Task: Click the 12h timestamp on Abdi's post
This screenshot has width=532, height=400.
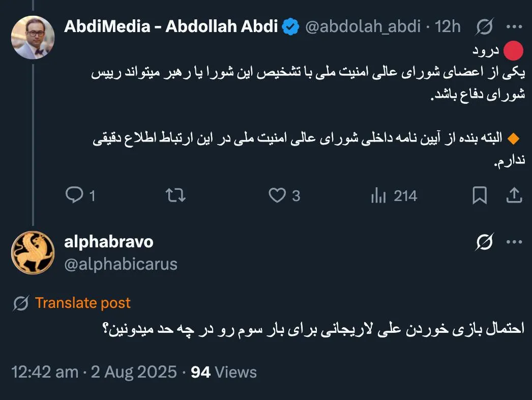Action: coord(448,26)
